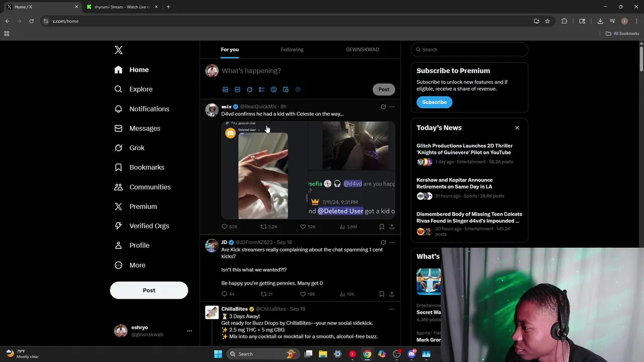The image size is (644, 362).
Task: Open Profile in the sidebar
Action: (x=132, y=245)
